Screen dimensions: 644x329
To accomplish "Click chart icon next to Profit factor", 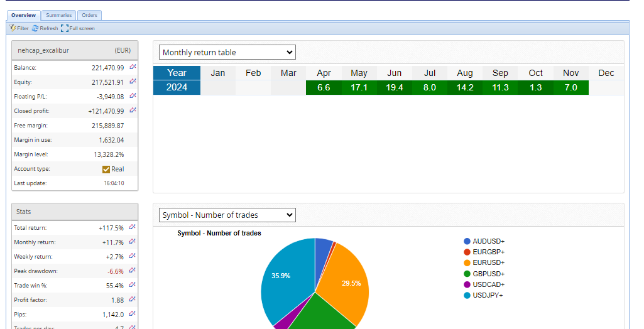I will click(x=133, y=299).
